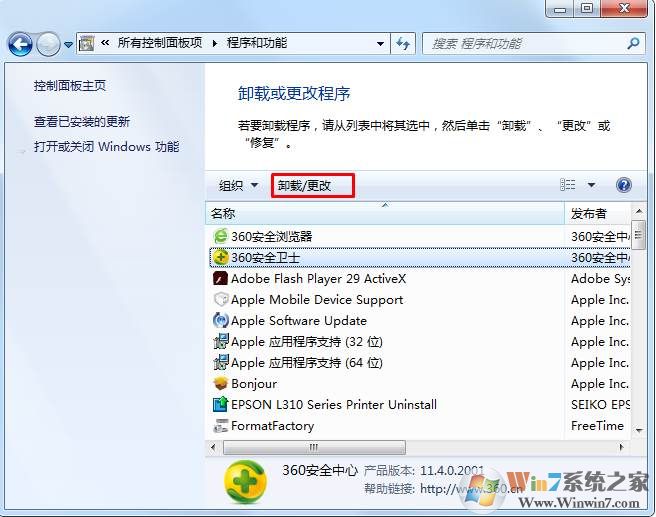Click the refresh button next to address bar
The height and width of the screenshot is (517, 656).
403,44
